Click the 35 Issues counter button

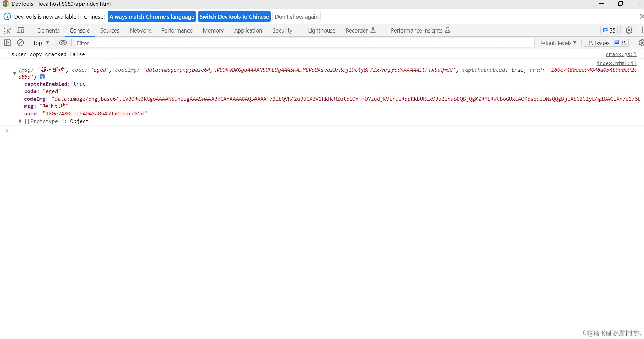[607, 43]
